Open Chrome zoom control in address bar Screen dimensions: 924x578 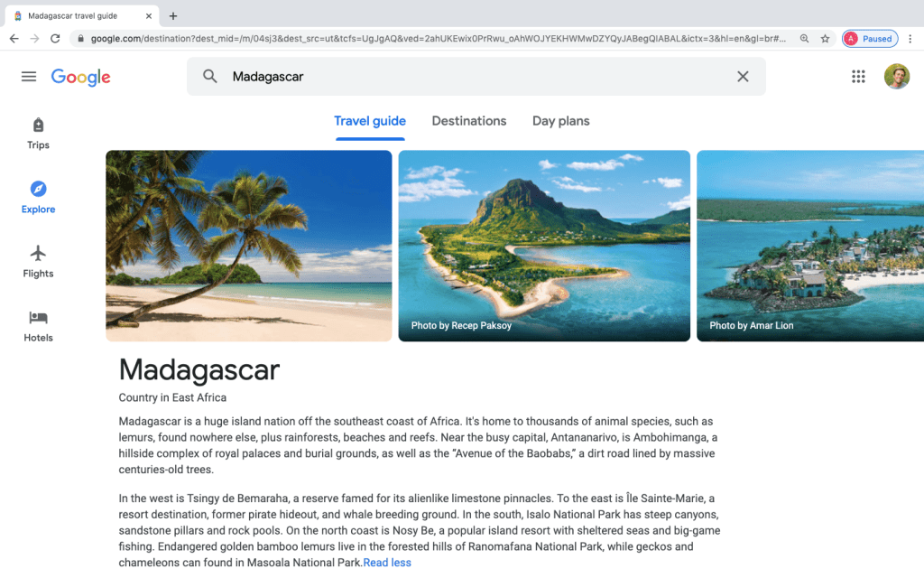[x=804, y=39]
